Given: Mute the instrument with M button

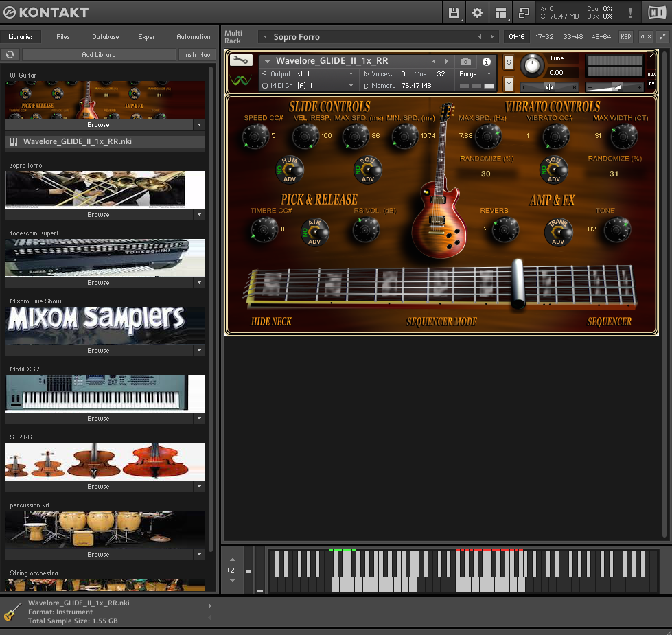Looking at the screenshot, I should [509, 84].
